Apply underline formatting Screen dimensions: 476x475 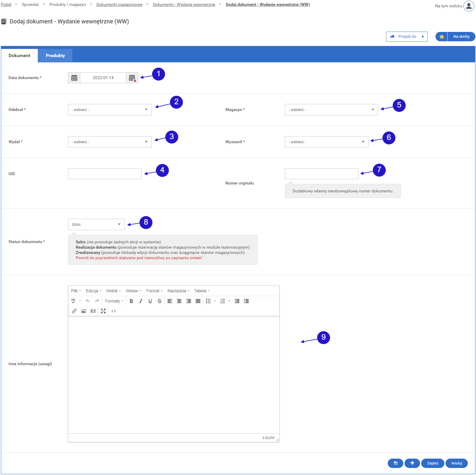pyautogui.click(x=150, y=301)
